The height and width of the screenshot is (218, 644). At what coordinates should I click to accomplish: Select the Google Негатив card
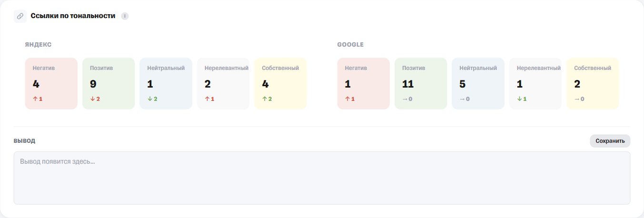pos(364,84)
